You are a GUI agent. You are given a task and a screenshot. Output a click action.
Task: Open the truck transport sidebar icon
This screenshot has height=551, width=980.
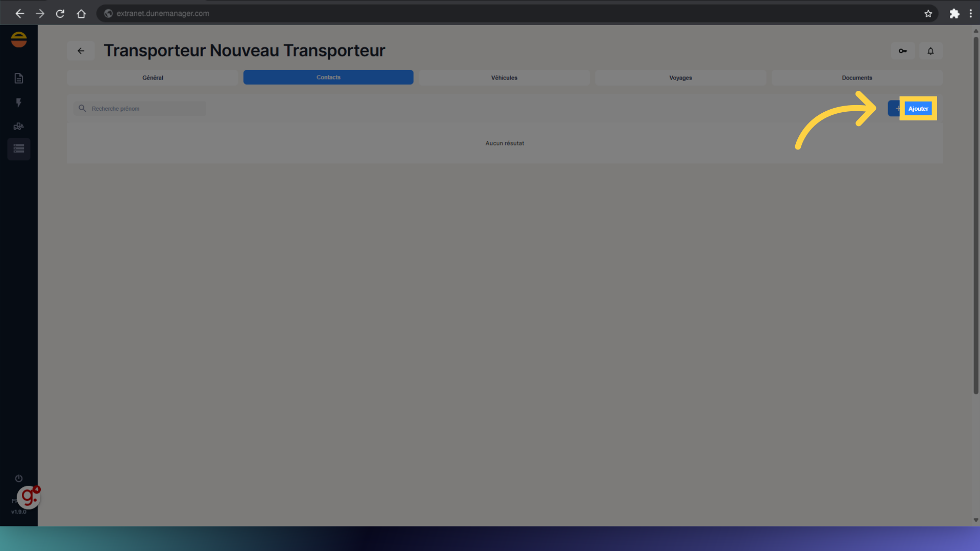pos(19,126)
